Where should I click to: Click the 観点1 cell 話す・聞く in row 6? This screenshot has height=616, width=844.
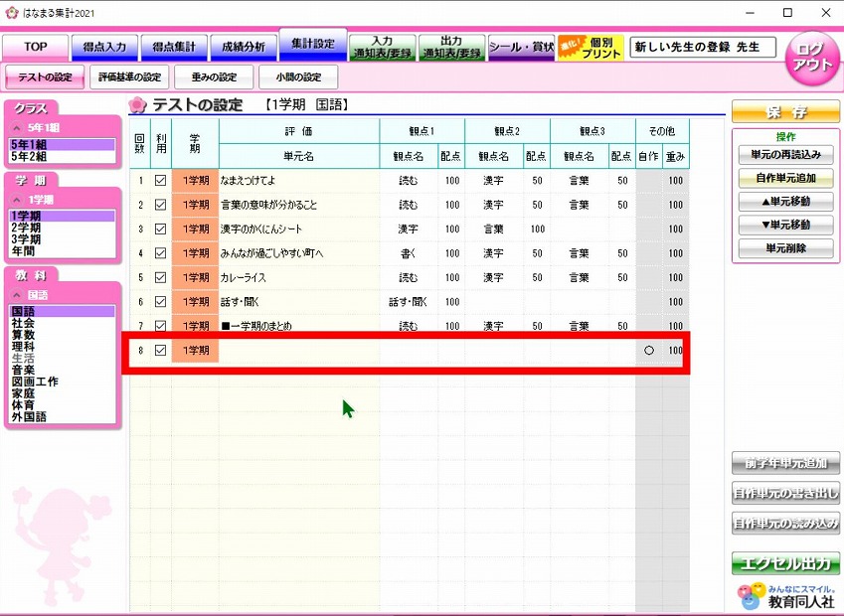[x=408, y=302]
